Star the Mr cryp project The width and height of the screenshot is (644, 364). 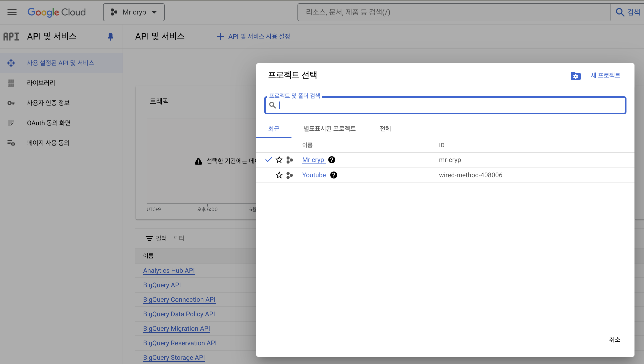279,160
